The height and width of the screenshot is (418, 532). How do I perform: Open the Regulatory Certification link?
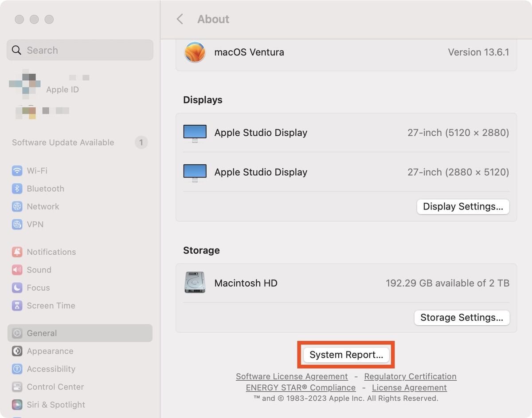coord(410,376)
